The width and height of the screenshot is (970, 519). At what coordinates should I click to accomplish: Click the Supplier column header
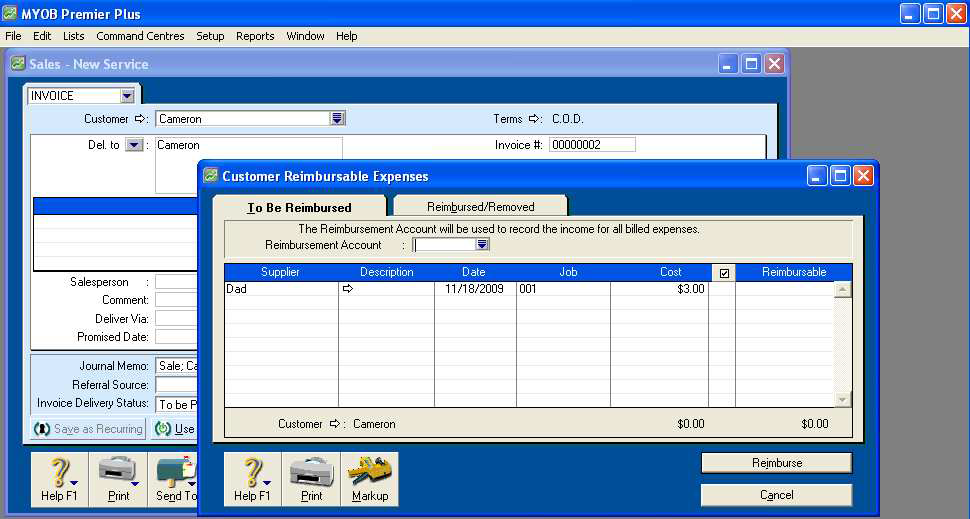click(x=280, y=272)
